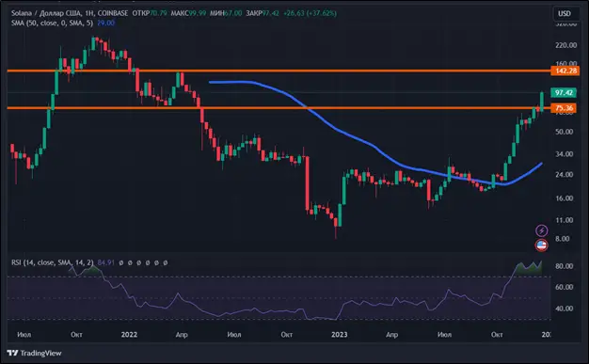Image resolution: width=589 pixels, height=364 pixels.
Task: Click the 16.00 price axis label
Action: pos(565,198)
